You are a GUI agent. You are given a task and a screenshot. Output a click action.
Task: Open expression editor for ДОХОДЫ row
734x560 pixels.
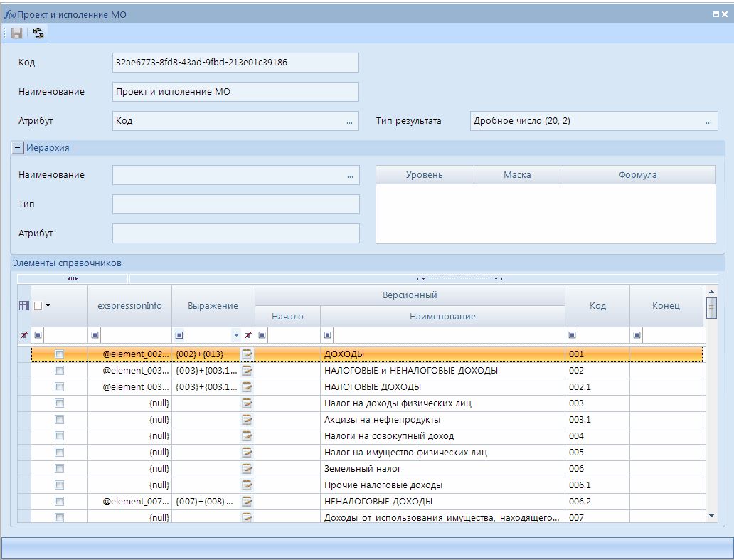(247, 354)
